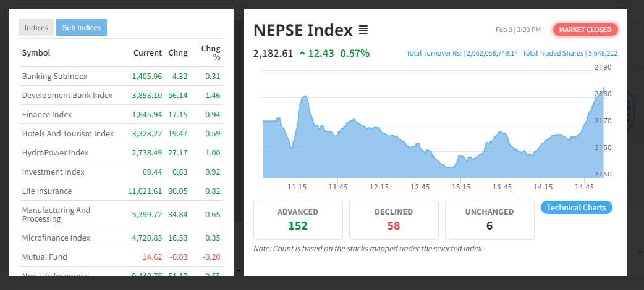This screenshot has width=644, height=290.
Task: Open the Microfinance Index row
Action: [x=56, y=238]
